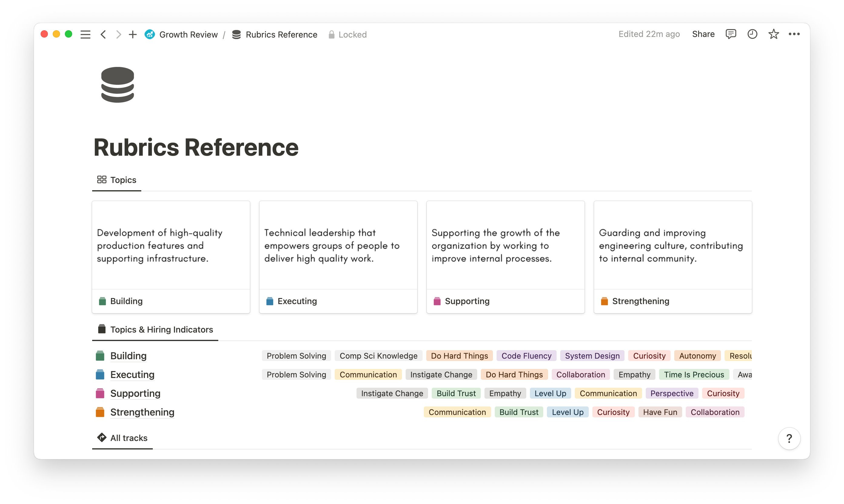Click the Rubrics Reference breadcrumb database icon
Image resolution: width=844 pixels, height=504 pixels.
coord(236,35)
